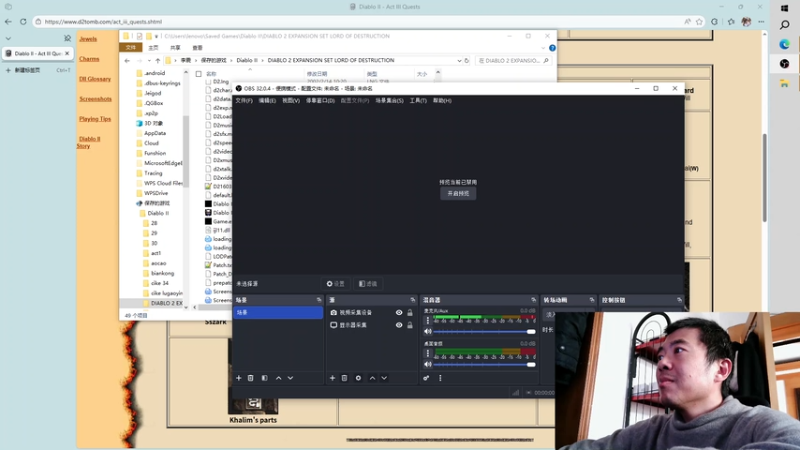Screen dimensions: 800x450
Task: Move scene up arrow in Scenes dock
Action: point(279,378)
